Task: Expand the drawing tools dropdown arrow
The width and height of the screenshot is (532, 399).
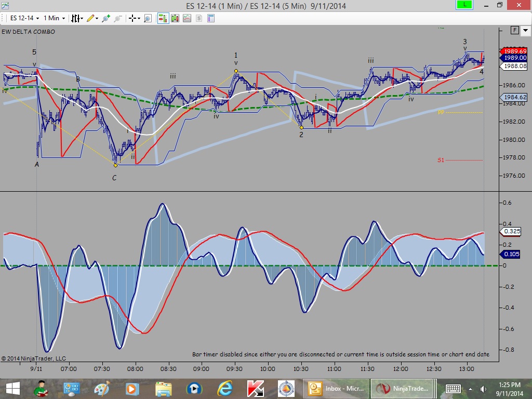Action: (97, 19)
